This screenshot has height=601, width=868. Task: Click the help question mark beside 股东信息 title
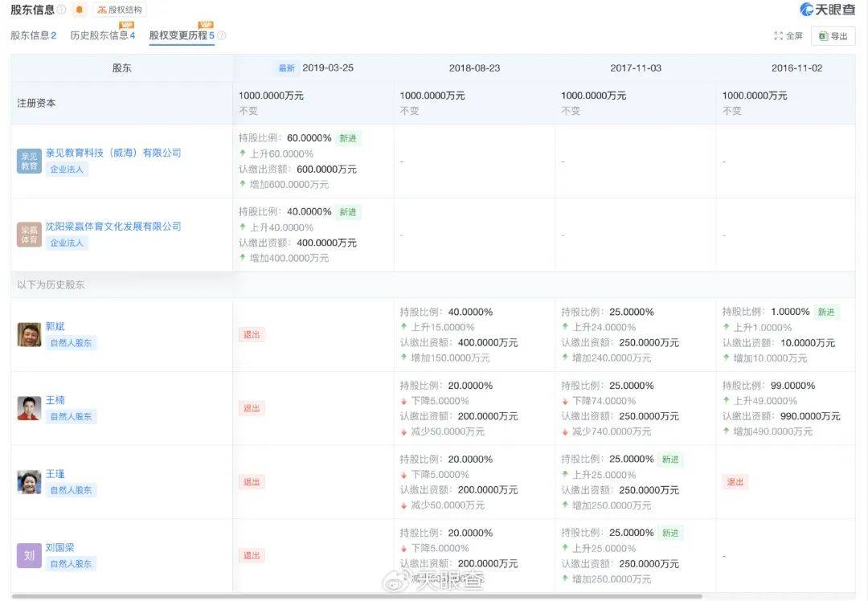tap(60, 10)
